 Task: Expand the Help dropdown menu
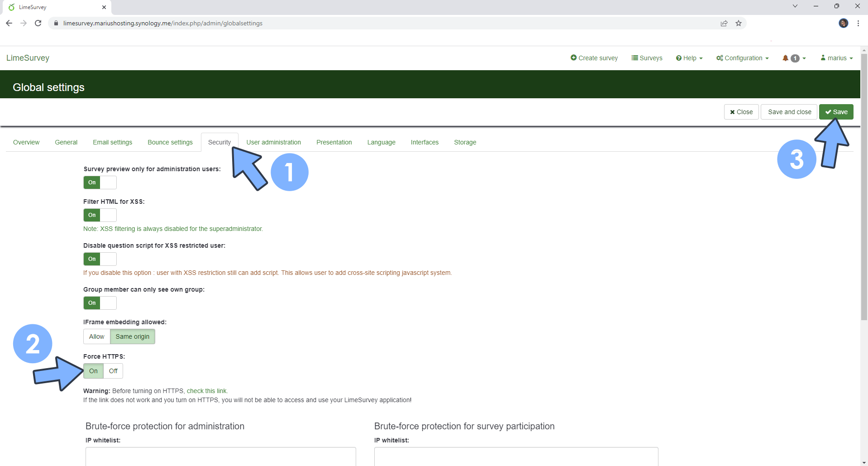click(689, 58)
